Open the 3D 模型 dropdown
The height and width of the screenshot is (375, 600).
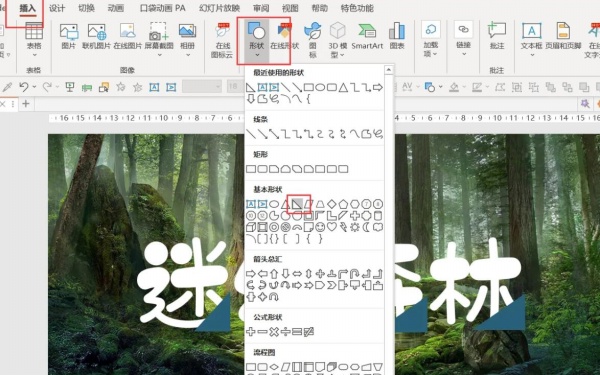click(338, 41)
